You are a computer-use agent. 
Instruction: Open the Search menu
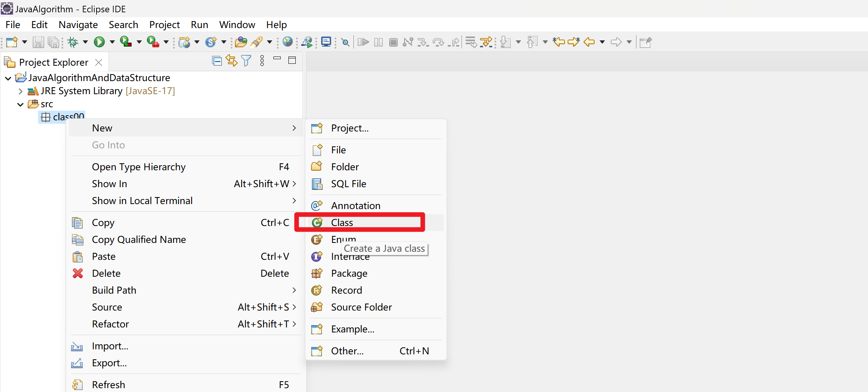(123, 25)
